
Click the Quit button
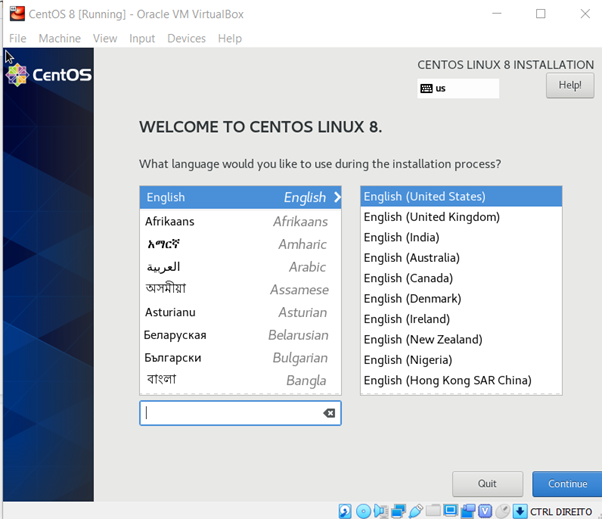487,484
